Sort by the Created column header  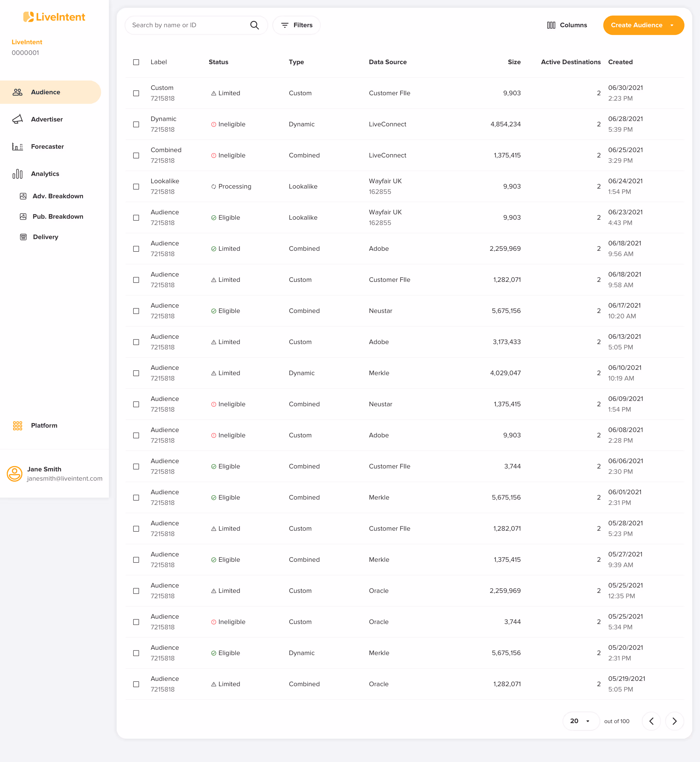621,62
